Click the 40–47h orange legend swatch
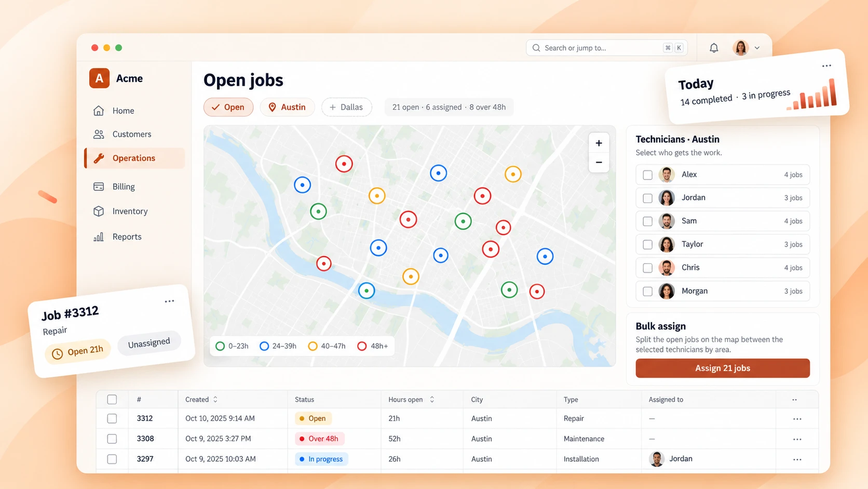 click(x=313, y=346)
